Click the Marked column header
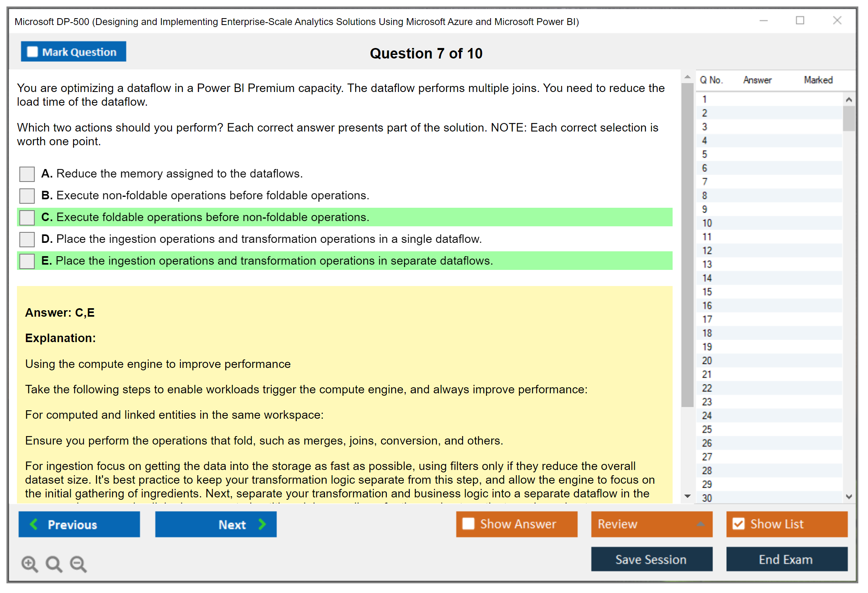This screenshot has height=593, width=868. point(818,80)
